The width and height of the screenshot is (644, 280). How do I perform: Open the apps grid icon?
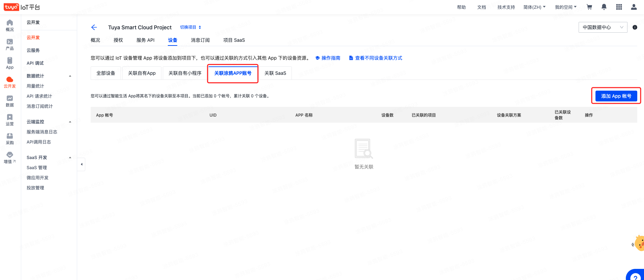coord(619,7)
